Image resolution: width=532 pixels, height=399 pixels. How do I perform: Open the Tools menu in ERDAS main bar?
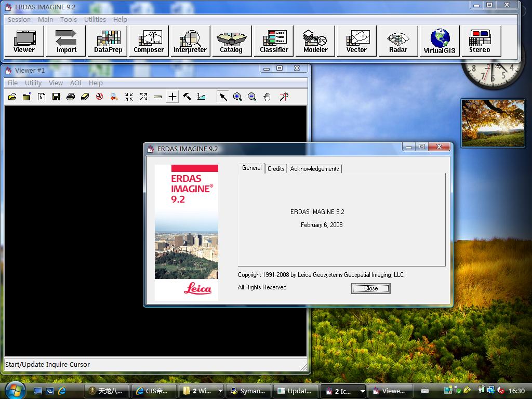click(x=69, y=20)
